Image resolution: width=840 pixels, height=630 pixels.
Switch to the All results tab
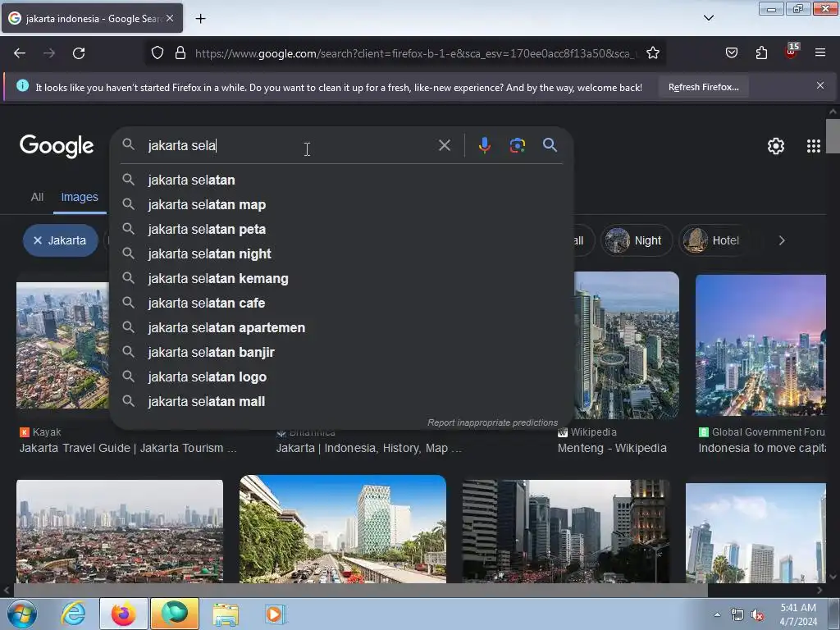click(x=37, y=197)
